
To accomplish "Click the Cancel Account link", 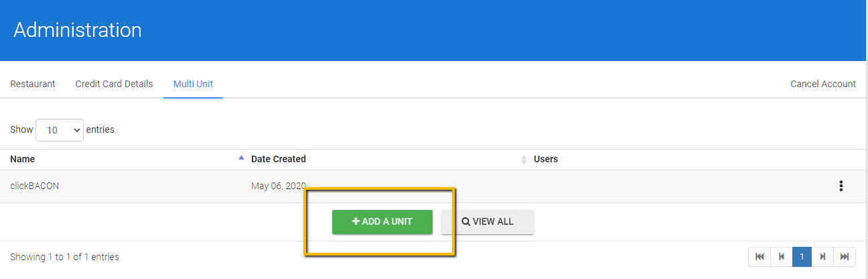I will click(823, 84).
